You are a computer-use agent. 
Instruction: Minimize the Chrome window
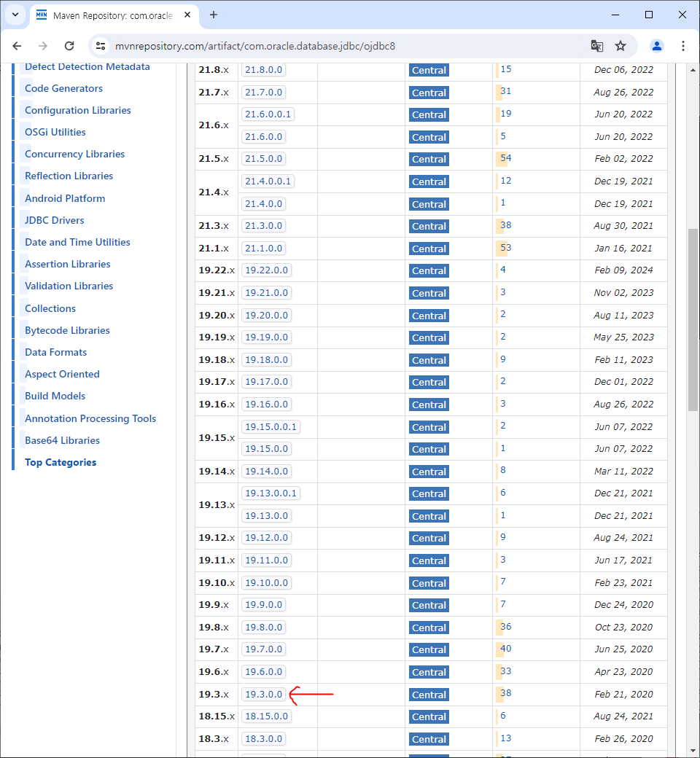[615, 15]
